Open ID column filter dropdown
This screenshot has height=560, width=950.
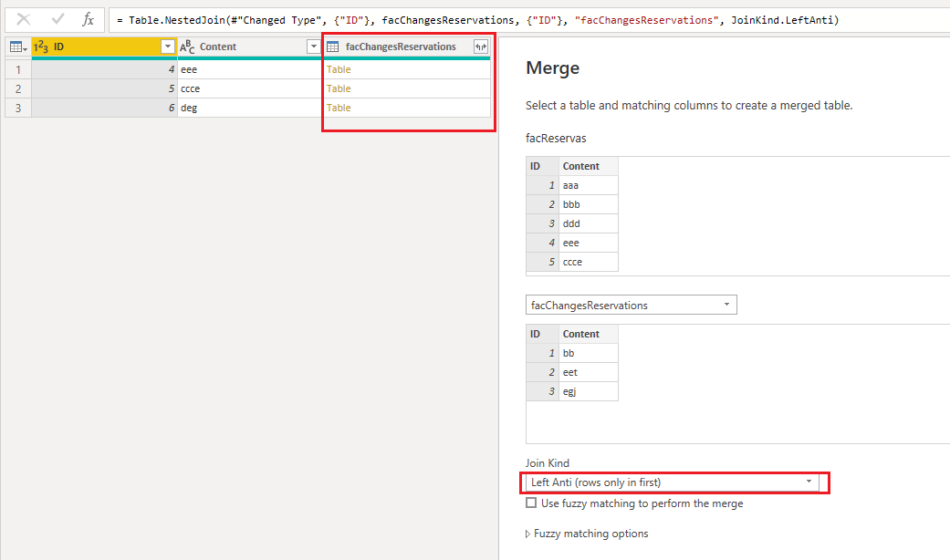tap(168, 47)
